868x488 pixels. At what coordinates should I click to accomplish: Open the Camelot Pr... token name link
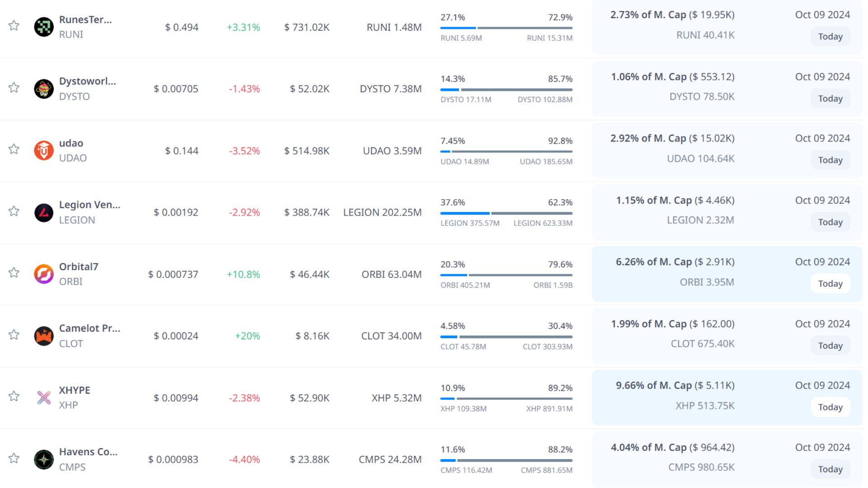(x=90, y=328)
